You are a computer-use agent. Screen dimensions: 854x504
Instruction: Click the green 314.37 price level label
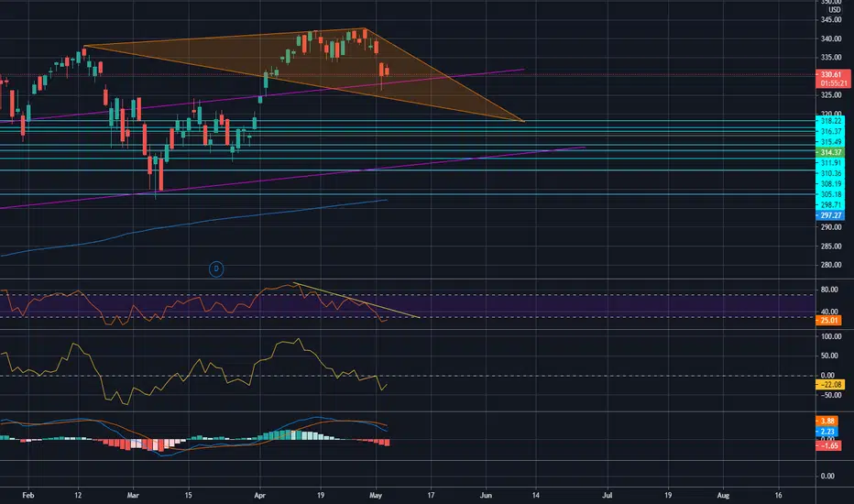pos(830,152)
